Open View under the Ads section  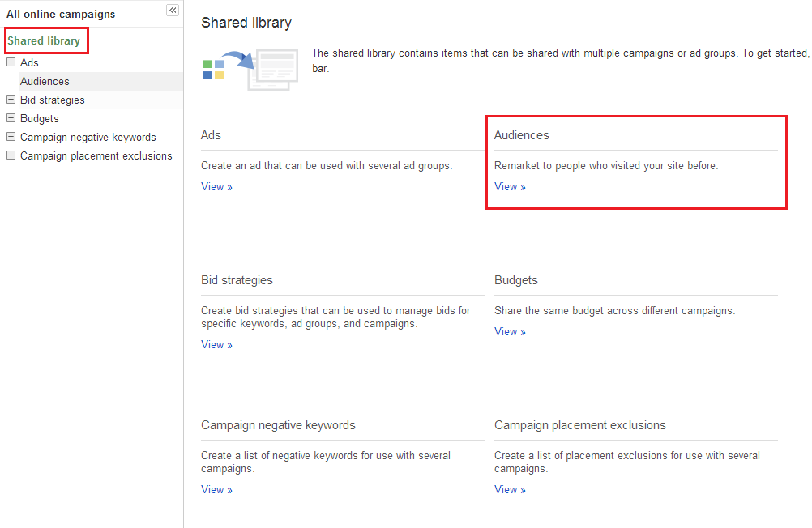tap(216, 186)
